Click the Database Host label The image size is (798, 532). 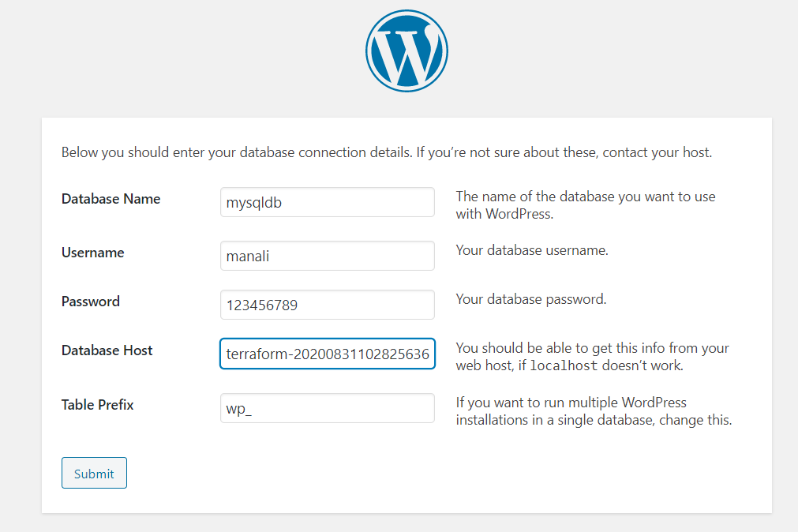point(107,350)
